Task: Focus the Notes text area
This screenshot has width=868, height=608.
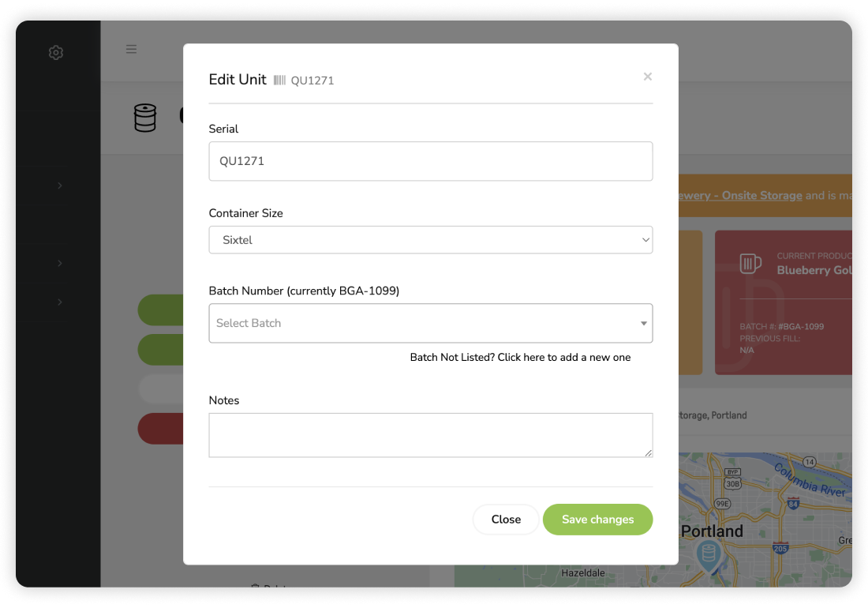Action: coord(431,435)
